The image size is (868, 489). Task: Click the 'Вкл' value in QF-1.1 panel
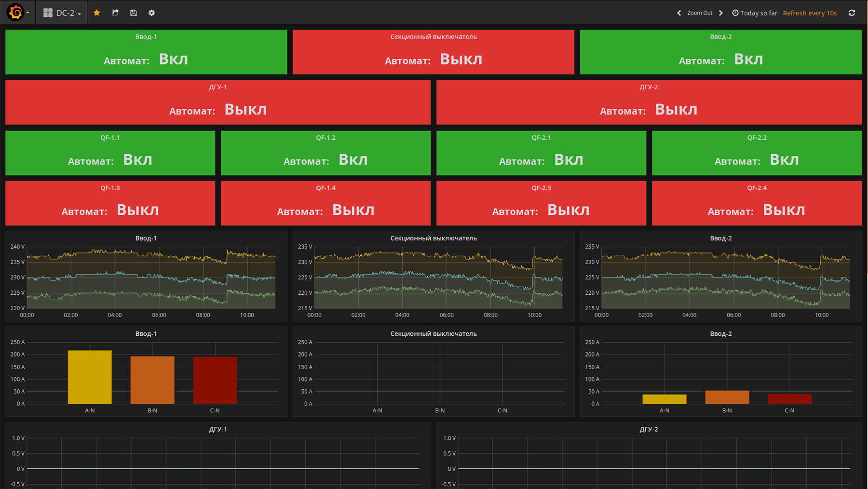[138, 160]
